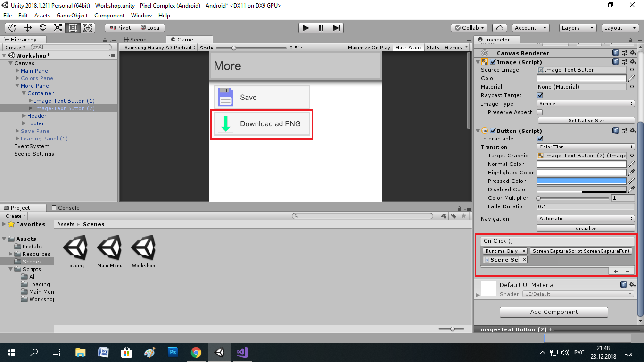Select the Rotate tool
Image resolution: width=644 pixels, height=362 pixels.
[42, 28]
